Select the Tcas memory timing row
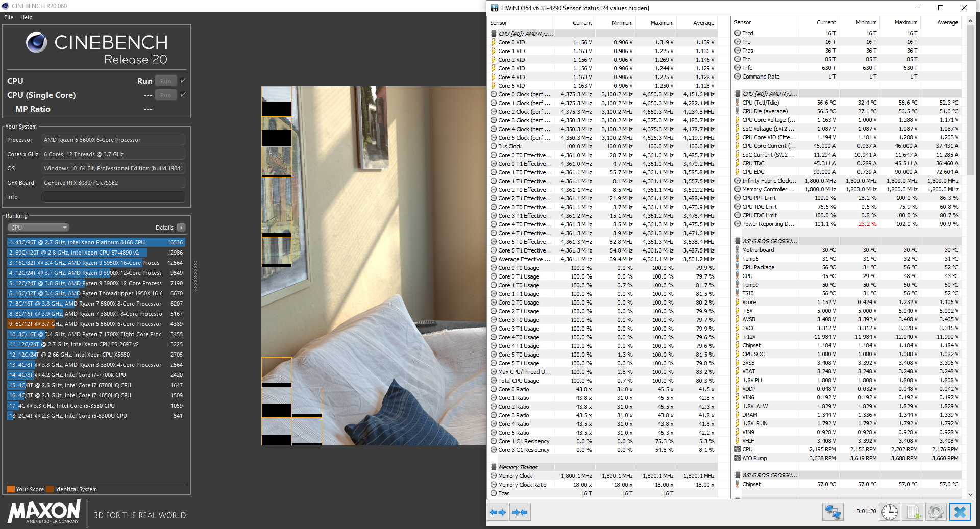Viewport: 980px width, 529px height. [603, 493]
